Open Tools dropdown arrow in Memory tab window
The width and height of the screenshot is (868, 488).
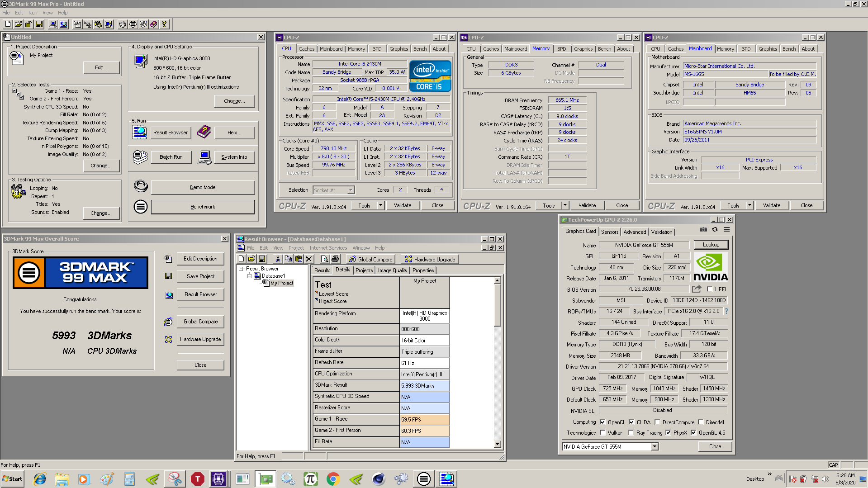coord(565,205)
